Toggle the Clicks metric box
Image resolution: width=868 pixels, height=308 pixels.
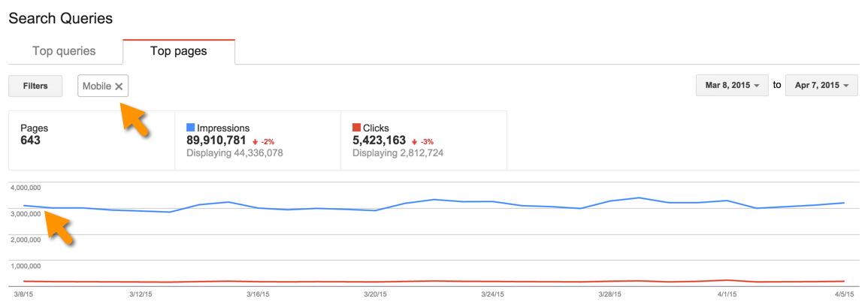(x=423, y=140)
